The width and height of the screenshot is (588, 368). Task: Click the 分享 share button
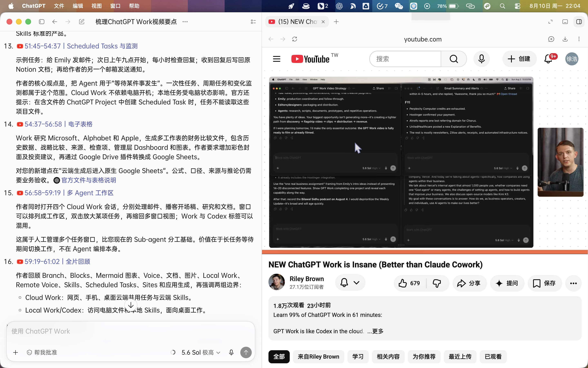point(469,283)
